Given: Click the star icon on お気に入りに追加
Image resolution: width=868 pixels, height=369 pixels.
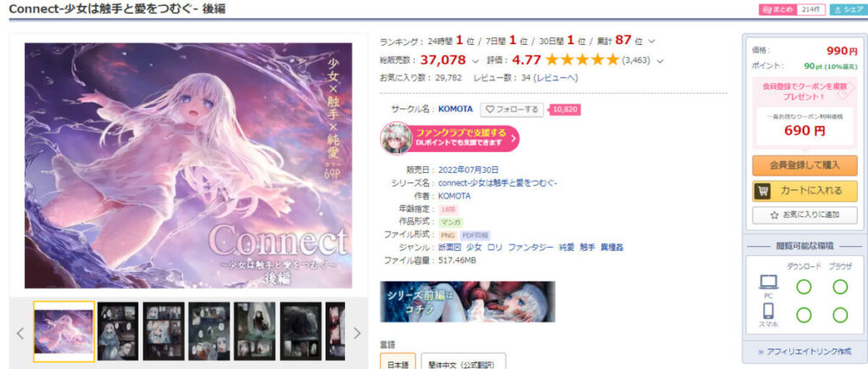Looking at the screenshot, I should [775, 215].
